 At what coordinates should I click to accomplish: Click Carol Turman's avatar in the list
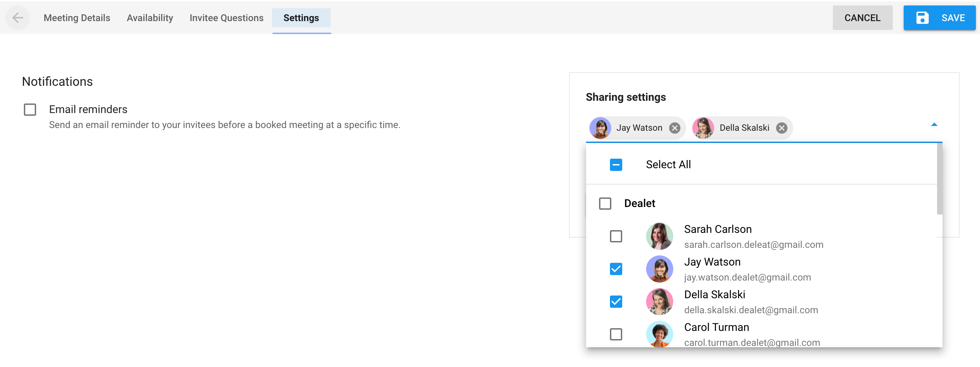(659, 334)
